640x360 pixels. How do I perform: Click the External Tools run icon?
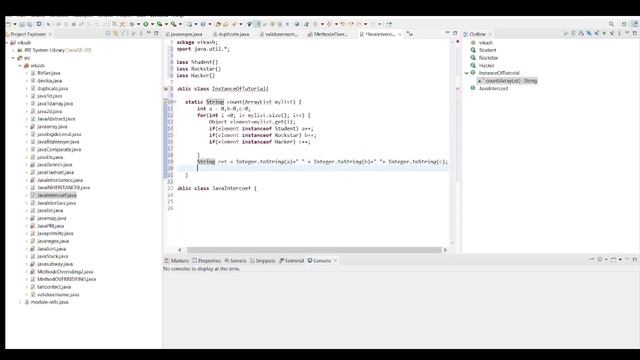pyautogui.click(x=173, y=24)
